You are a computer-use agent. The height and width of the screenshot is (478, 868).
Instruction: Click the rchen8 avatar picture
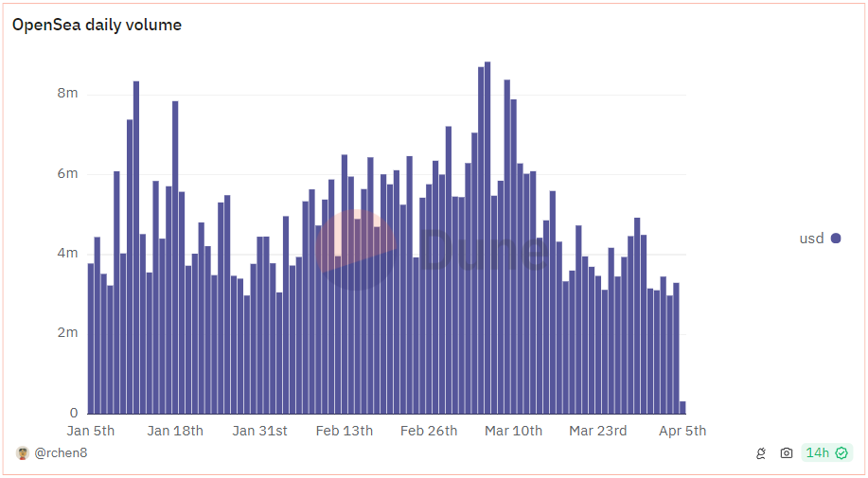23,453
